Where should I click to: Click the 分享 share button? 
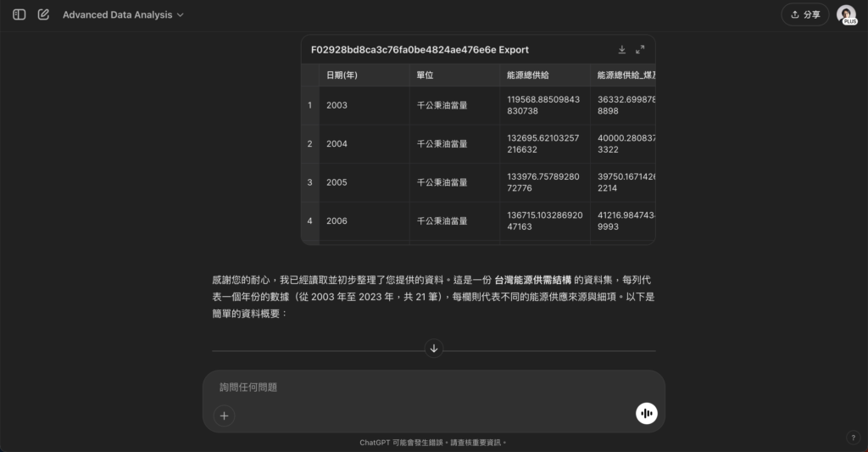point(804,14)
